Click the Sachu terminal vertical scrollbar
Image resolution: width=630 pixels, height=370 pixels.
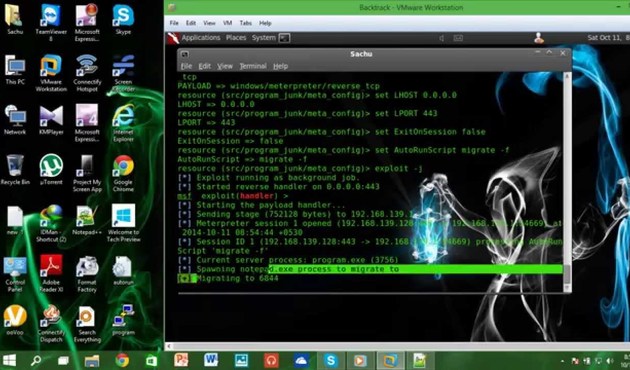point(567,182)
